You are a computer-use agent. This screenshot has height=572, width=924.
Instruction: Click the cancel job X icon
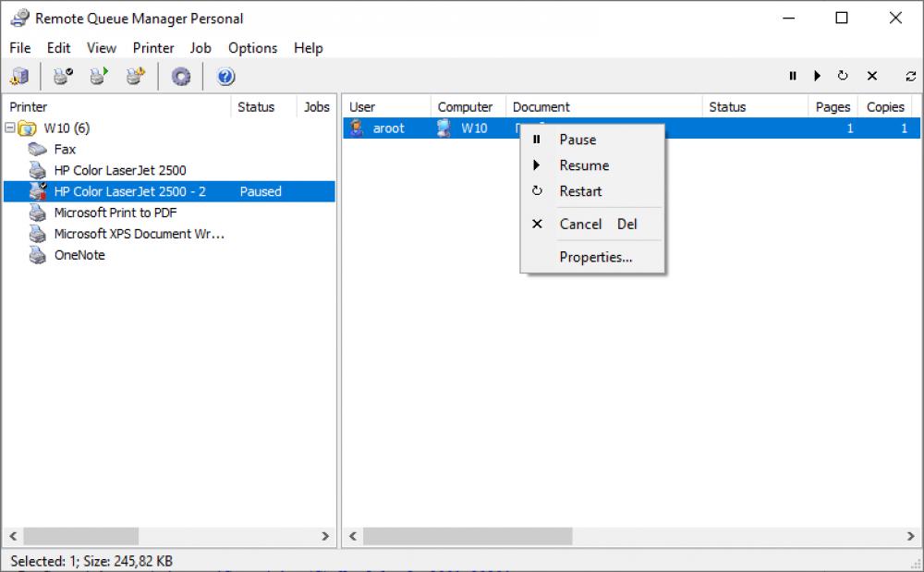pyautogui.click(x=872, y=76)
